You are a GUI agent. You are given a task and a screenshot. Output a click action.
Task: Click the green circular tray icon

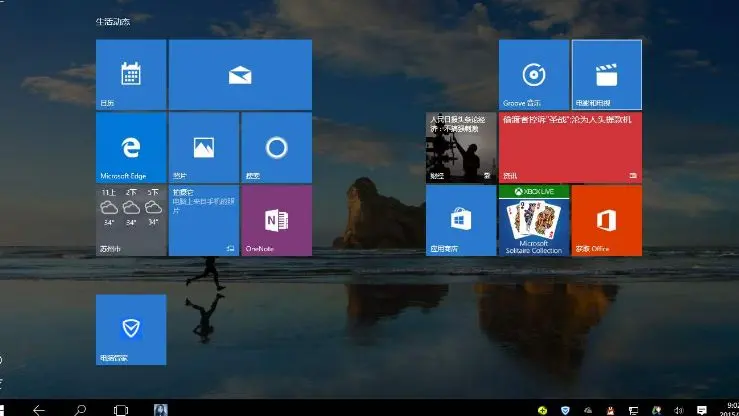pyautogui.click(x=542, y=410)
